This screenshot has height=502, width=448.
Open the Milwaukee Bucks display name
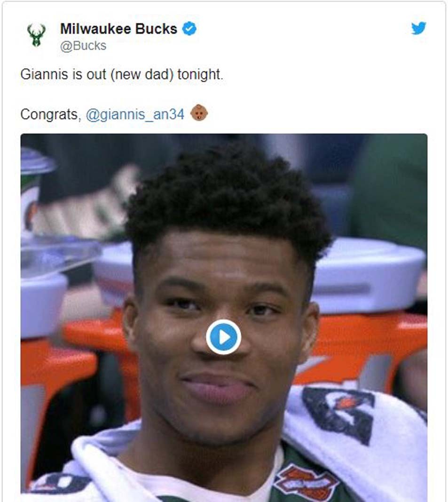coord(119,29)
